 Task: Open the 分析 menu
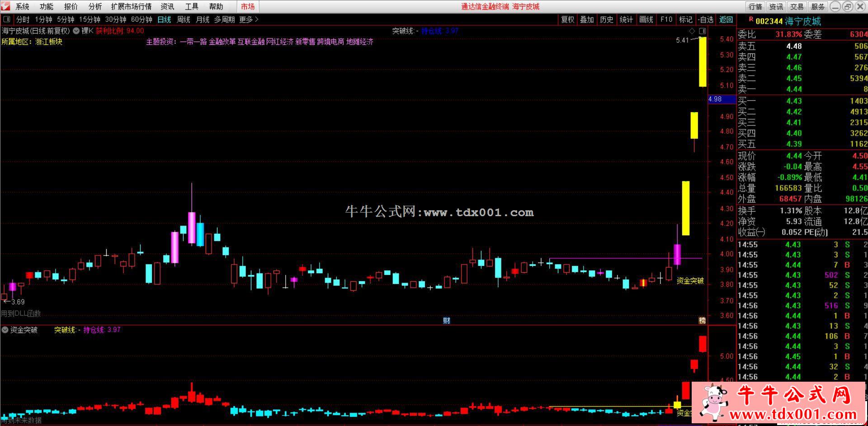click(x=95, y=6)
